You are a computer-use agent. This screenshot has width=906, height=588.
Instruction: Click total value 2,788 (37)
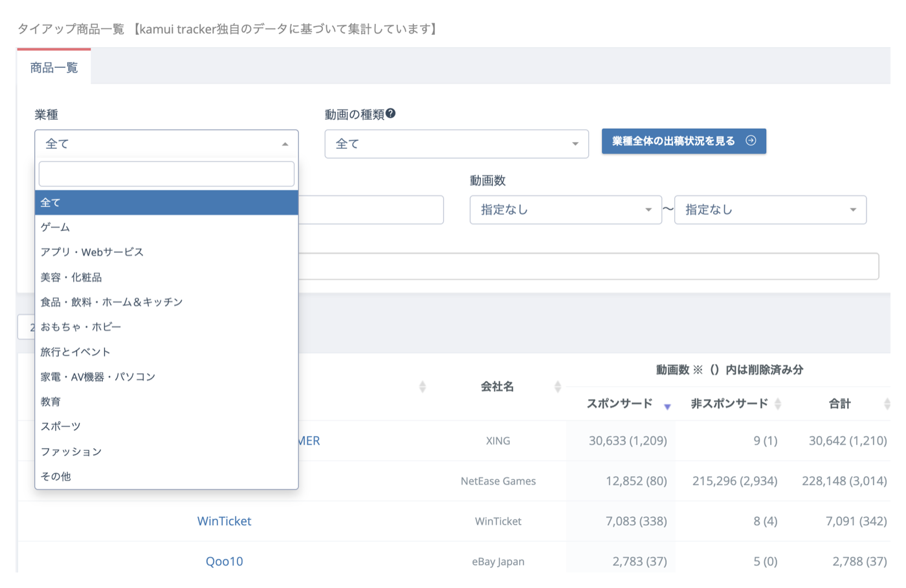pyautogui.click(x=859, y=561)
